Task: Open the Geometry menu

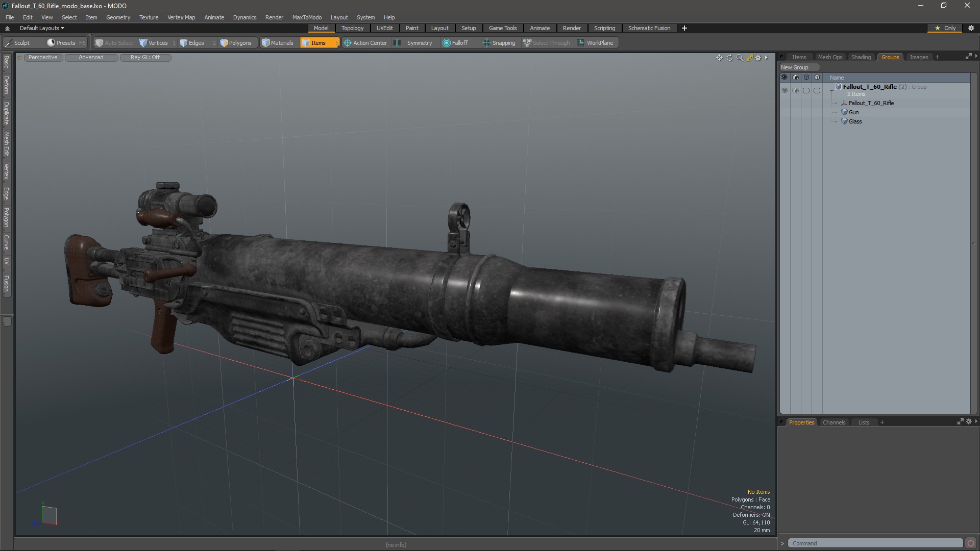Action: [x=118, y=17]
